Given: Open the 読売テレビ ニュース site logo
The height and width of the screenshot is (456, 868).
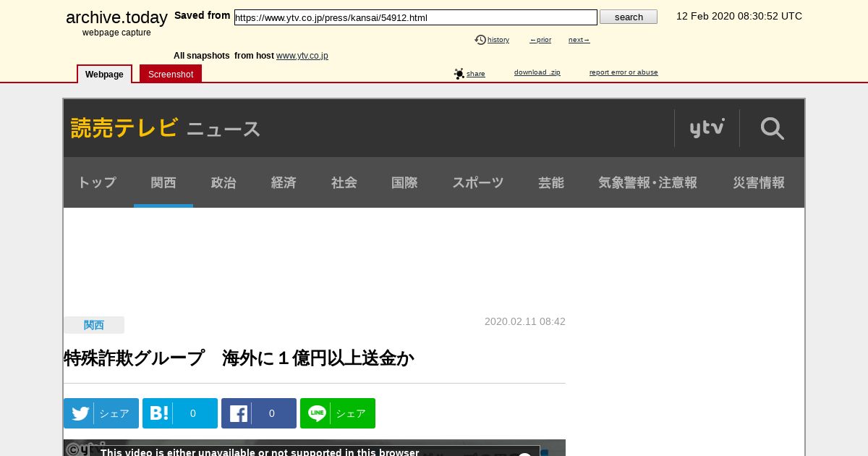Looking at the screenshot, I should coord(166,128).
